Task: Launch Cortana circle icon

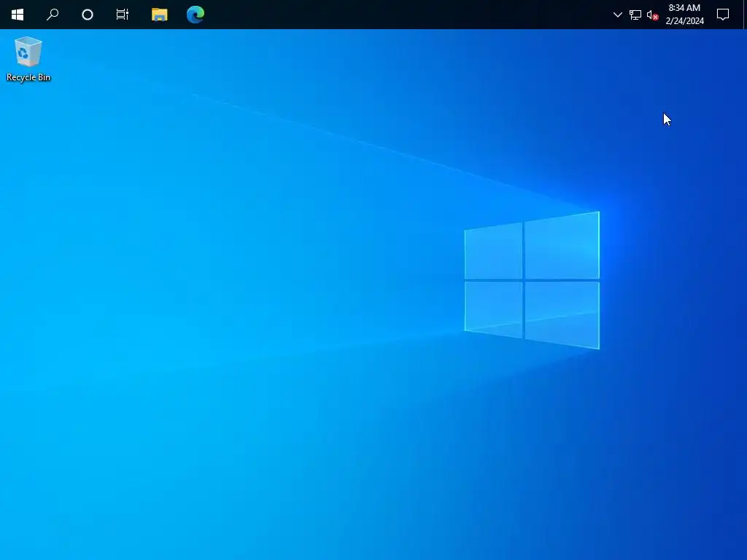Action: click(88, 15)
